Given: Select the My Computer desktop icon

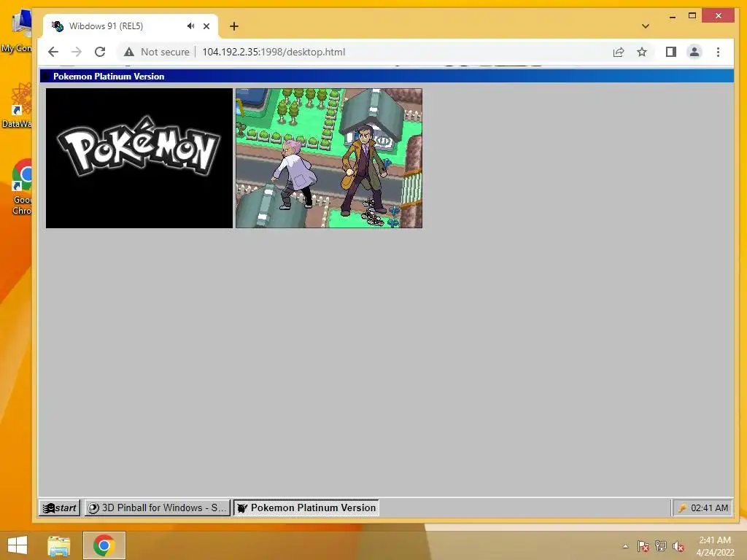Looking at the screenshot, I should [x=17, y=31].
